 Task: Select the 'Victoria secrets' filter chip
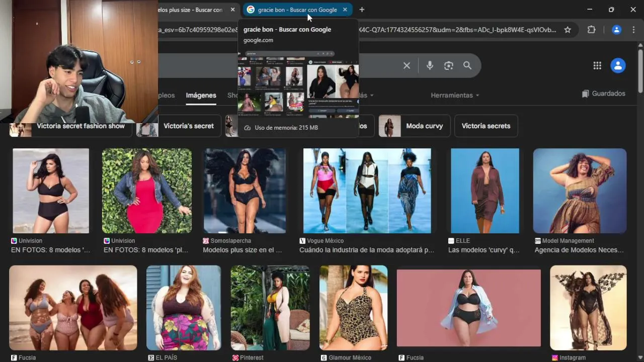click(x=486, y=126)
